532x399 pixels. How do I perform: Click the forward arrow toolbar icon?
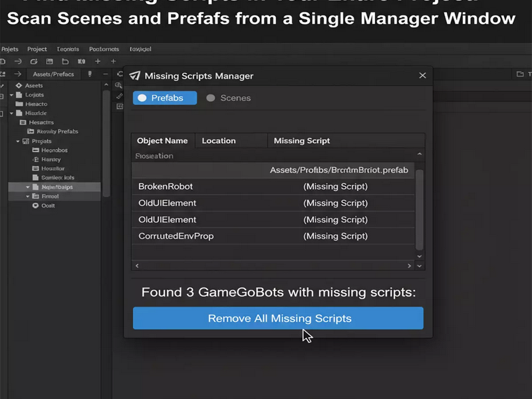point(18,61)
